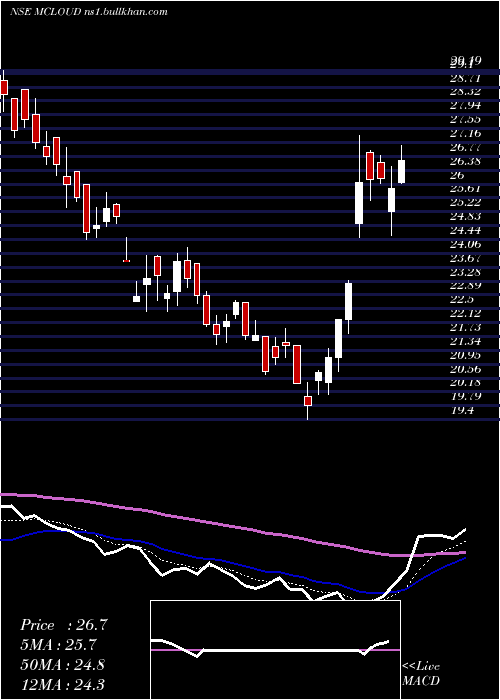Click the 24.06 price axis label

point(465,244)
